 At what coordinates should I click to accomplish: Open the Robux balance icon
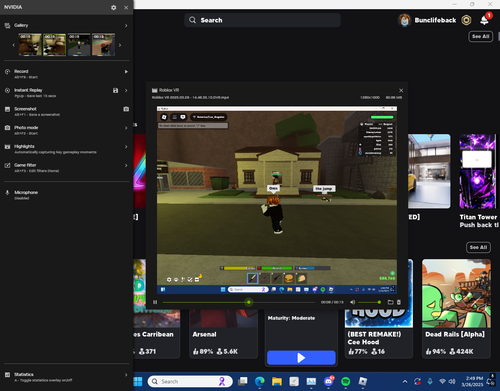[x=466, y=20]
